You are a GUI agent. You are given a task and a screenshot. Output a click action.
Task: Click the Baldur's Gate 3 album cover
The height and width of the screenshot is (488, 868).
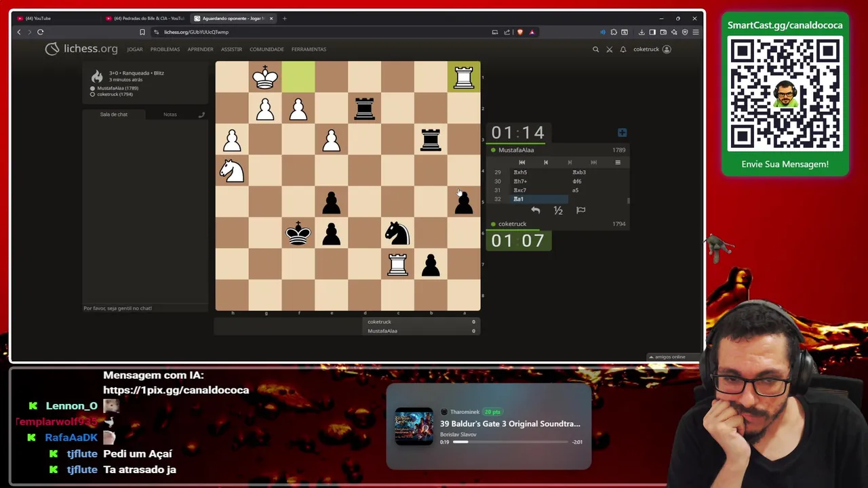coord(414,426)
